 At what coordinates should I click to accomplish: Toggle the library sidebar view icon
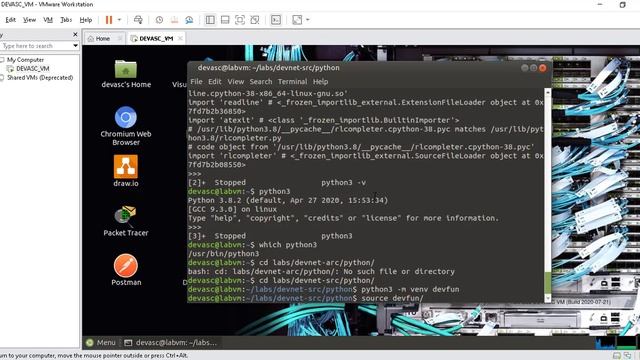(x=210, y=20)
